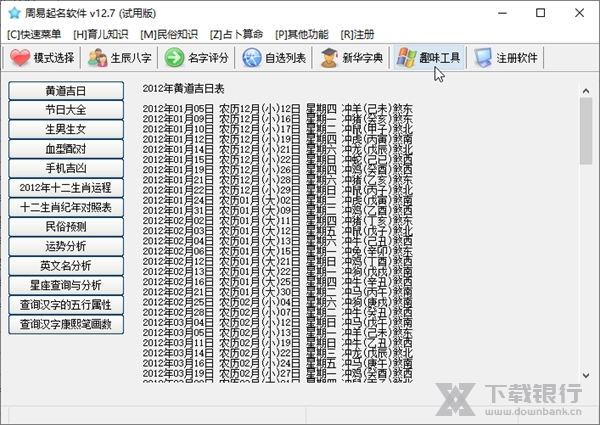Viewport: 600px width, 425px height.
Task: Click the 自选列表 toolbar label
Action: (x=285, y=58)
